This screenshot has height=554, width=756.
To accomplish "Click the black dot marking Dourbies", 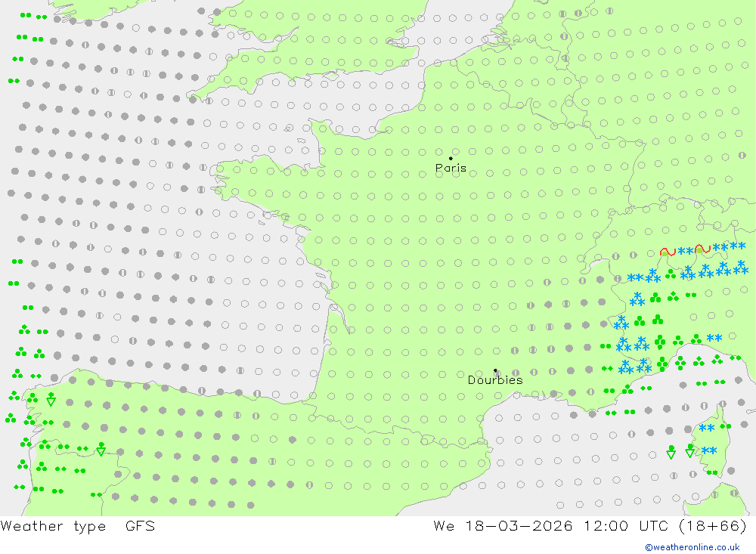I will pyautogui.click(x=495, y=370).
